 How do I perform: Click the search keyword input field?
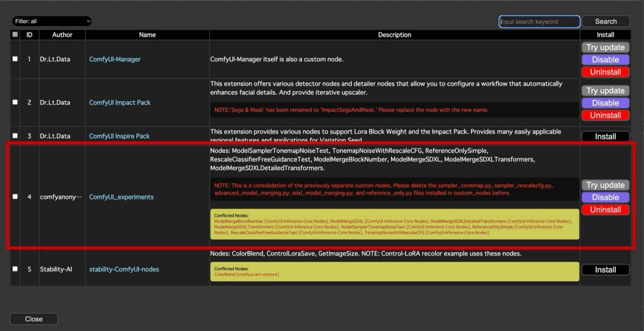click(x=539, y=21)
